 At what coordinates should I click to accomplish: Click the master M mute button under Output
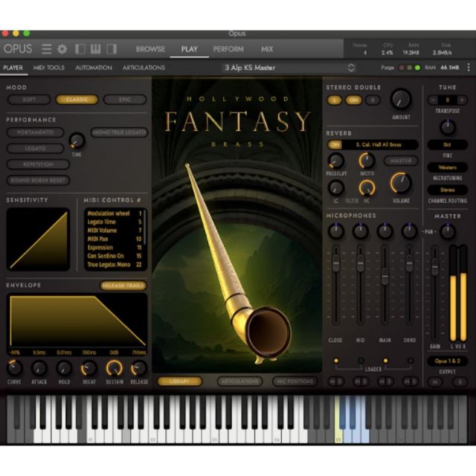pos(435,382)
